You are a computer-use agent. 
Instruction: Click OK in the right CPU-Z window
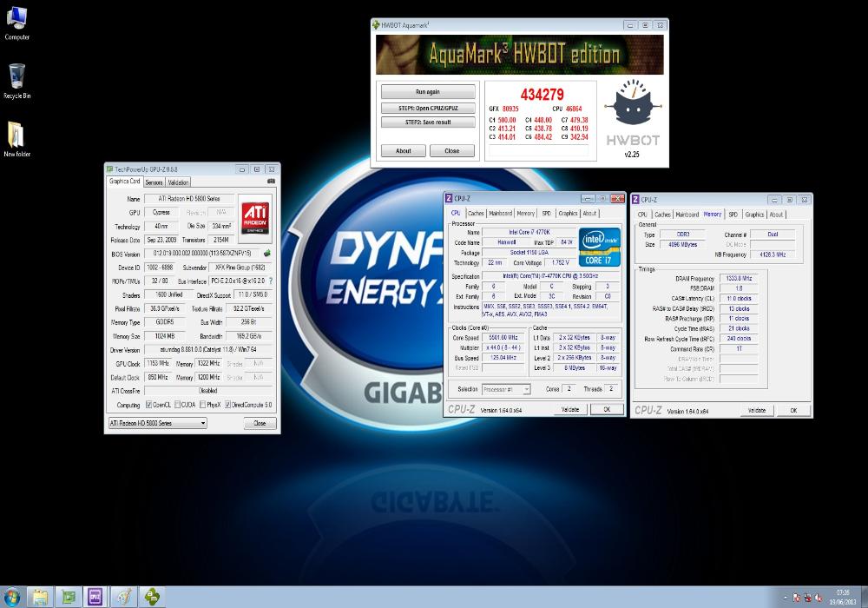(793, 410)
